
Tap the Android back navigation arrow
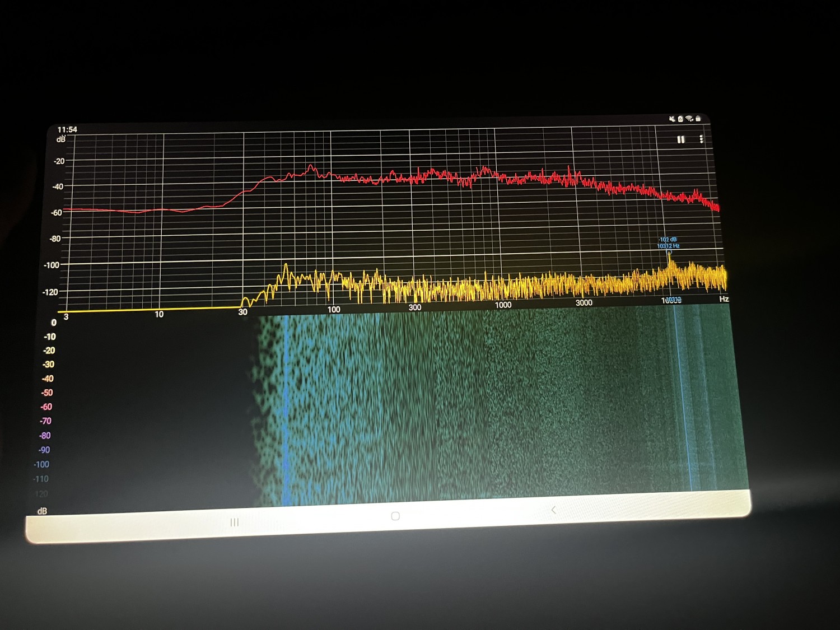553,510
